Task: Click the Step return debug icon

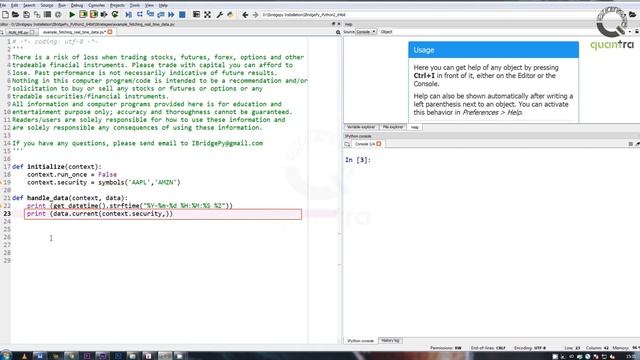Action: pos(161,15)
